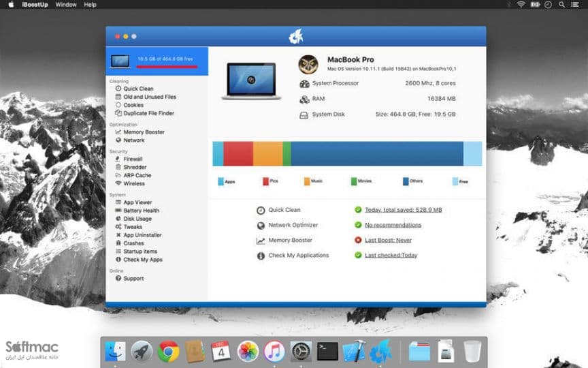Check Battery Health in sidebar
588x368 pixels.
click(142, 211)
